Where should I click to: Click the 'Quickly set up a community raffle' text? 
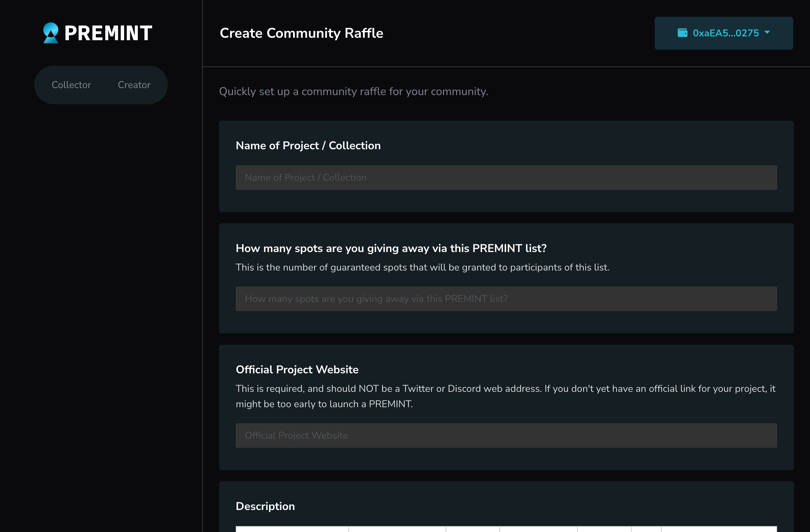tap(353, 92)
